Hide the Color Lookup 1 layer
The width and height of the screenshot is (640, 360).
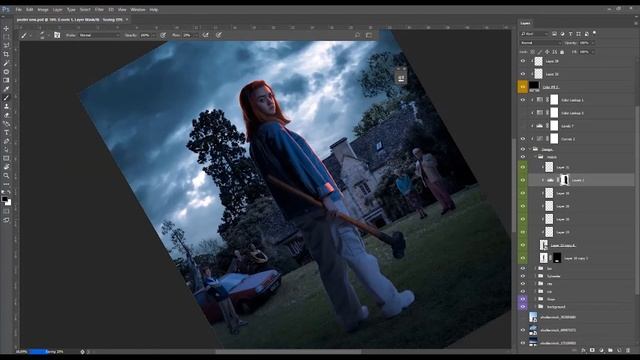[x=523, y=100]
